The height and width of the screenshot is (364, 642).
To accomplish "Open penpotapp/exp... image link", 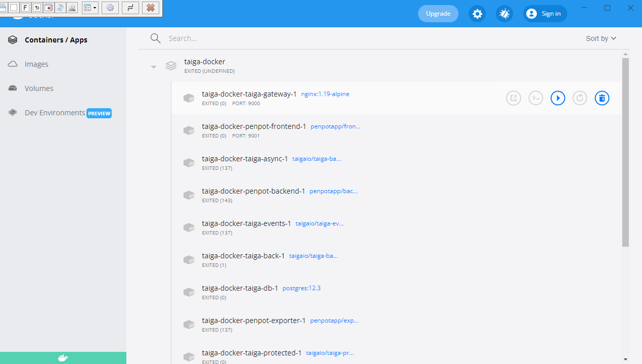I will point(335,321).
